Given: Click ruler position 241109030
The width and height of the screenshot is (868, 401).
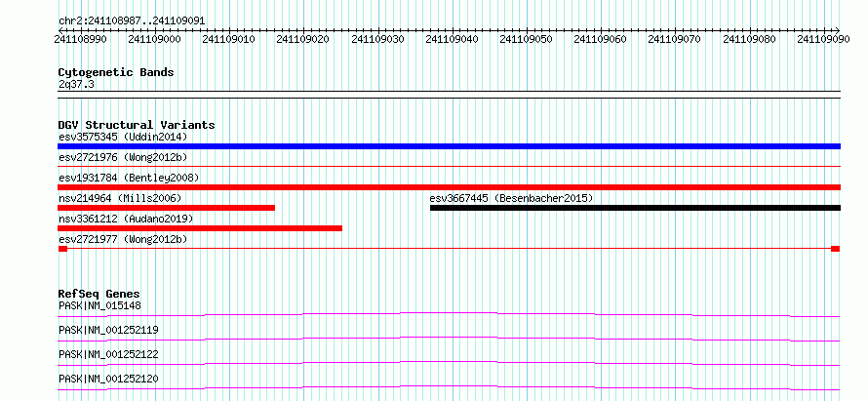Looking at the screenshot, I should (377, 39).
